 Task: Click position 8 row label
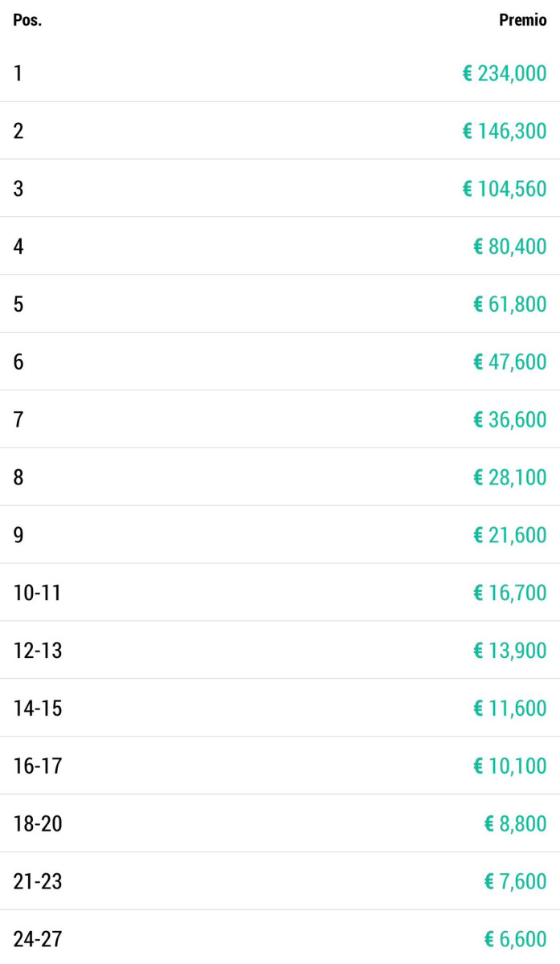point(18,478)
